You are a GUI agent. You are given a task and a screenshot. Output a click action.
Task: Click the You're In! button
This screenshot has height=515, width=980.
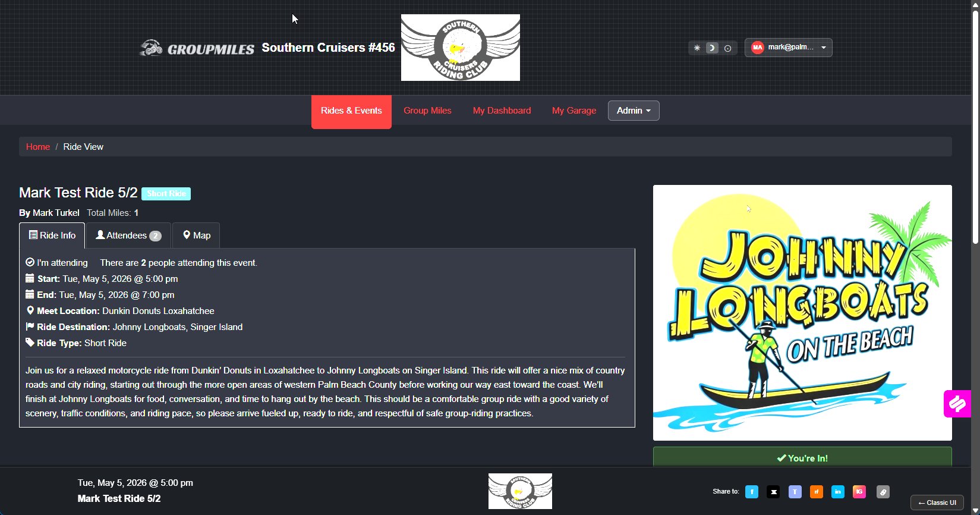[x=802, y=457]
